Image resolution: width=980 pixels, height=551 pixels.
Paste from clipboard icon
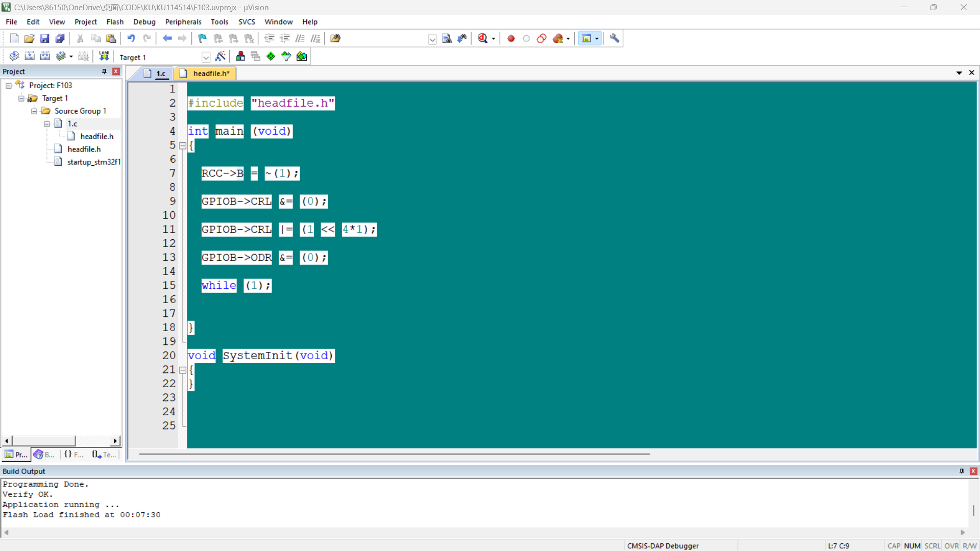click(111, 38)
